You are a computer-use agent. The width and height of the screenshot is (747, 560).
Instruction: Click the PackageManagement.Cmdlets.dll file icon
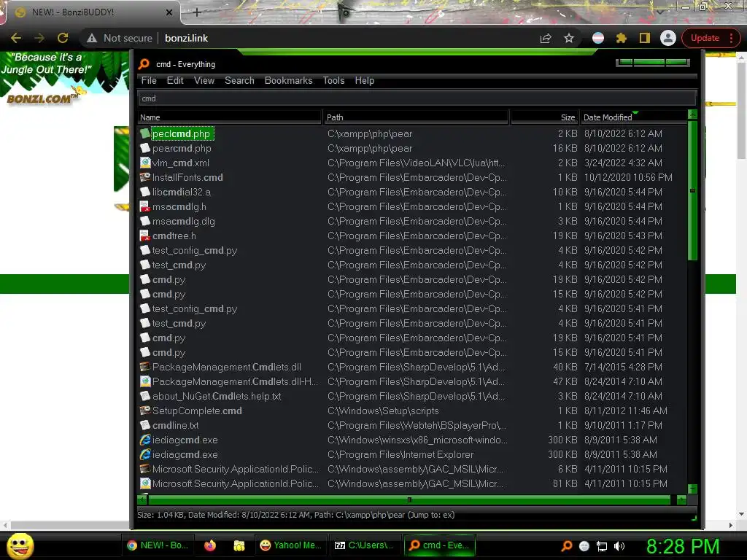(x=145, y=367)
